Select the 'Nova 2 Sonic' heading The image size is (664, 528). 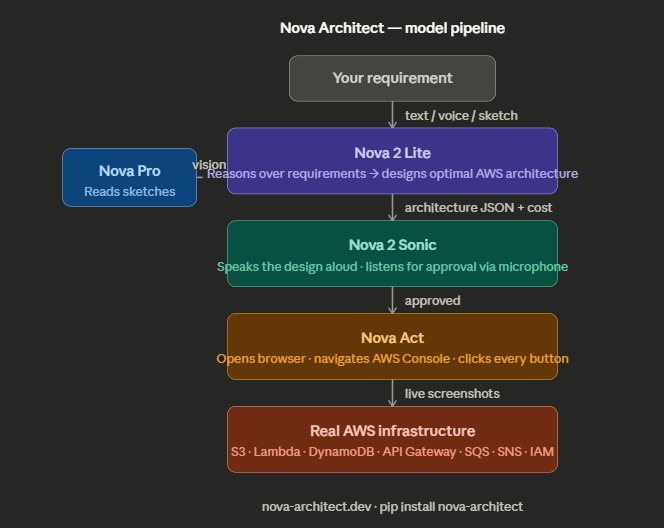[x=392, y=245]
